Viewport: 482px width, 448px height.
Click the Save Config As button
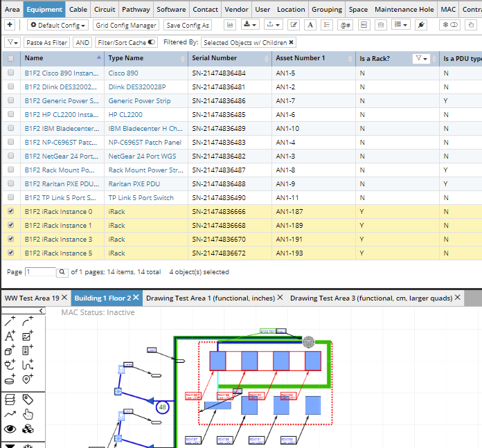(188, 25)
